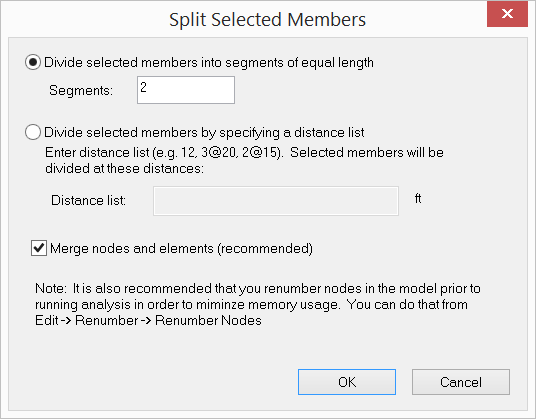This screenshot has height=419, width=536.
Task: Click the 'Split Selected Members' title bar
Action: coord(267,19)
